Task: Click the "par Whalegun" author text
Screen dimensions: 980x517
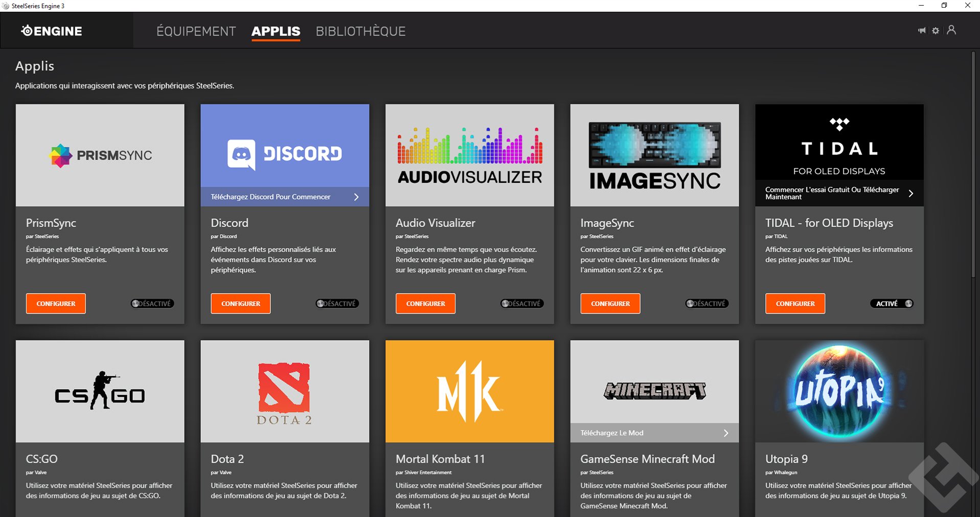Action: pos(781,473)
